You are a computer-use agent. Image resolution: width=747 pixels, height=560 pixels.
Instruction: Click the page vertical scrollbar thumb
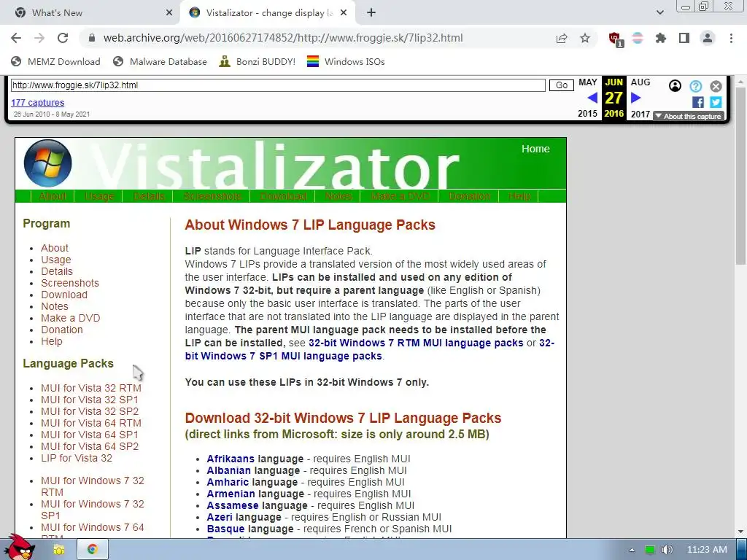click(741, 176)
